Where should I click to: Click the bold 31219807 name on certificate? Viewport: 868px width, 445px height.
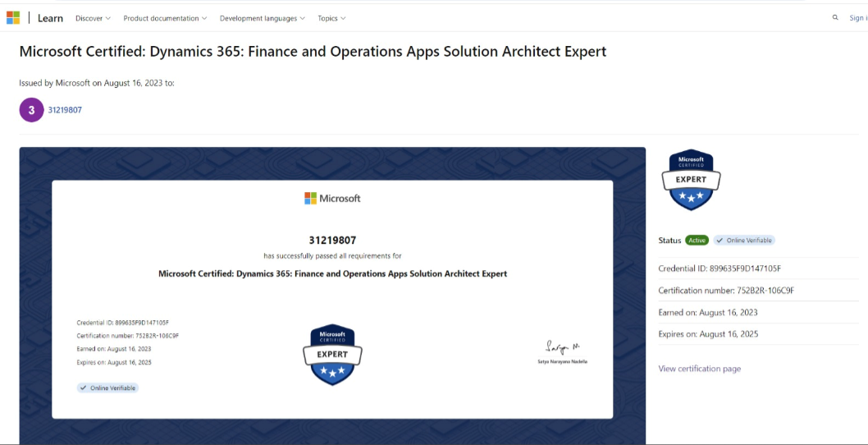pyautogui.click(x=332, y=241)
